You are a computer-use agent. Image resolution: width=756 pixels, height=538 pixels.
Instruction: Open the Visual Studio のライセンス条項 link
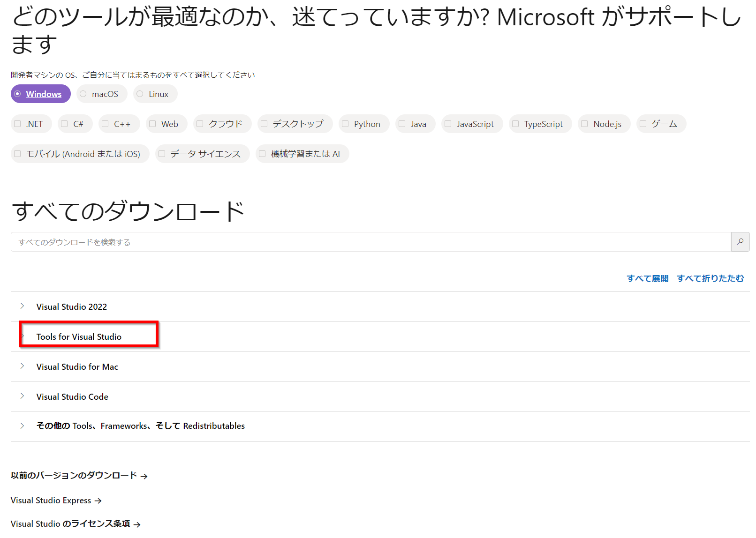coord(76,524)
